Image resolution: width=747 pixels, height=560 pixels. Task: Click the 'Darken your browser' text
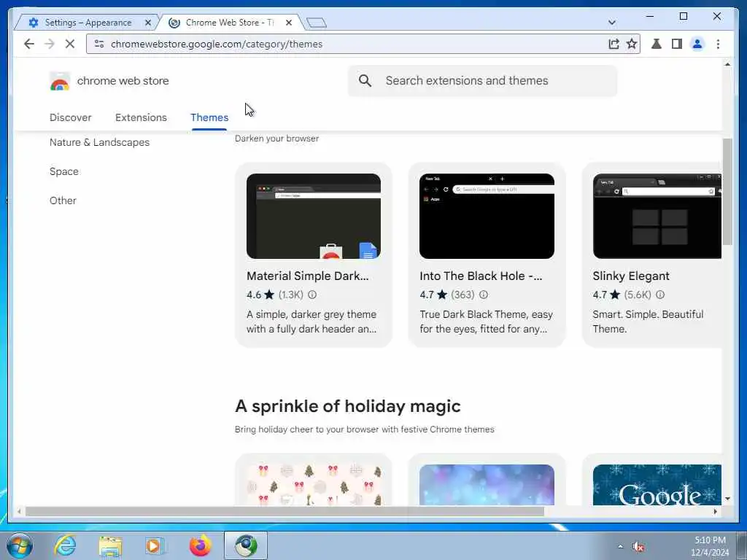(276, 139)
